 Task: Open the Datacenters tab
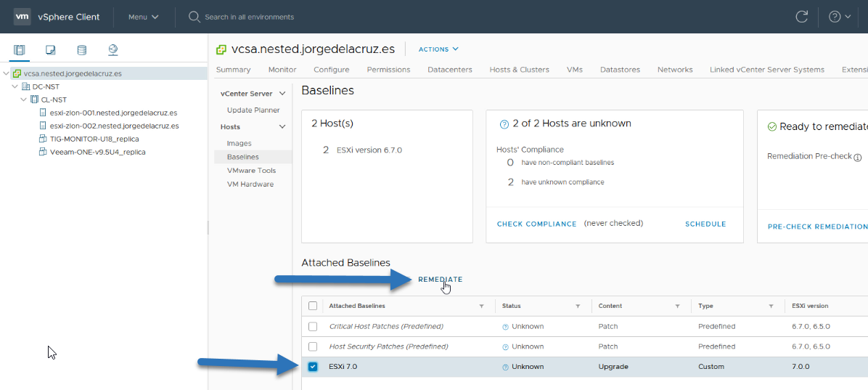pos(450,70)
